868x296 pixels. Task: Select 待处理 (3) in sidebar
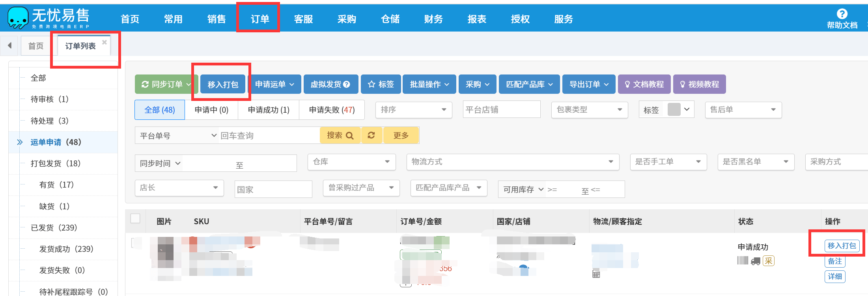click(x=63, y=121)
